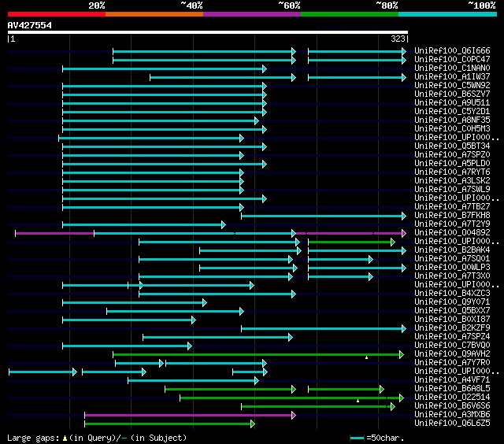Select the UniRef100_B0XI87 hit name
Viewport: 504px width, 444px height.
point(452,320)
